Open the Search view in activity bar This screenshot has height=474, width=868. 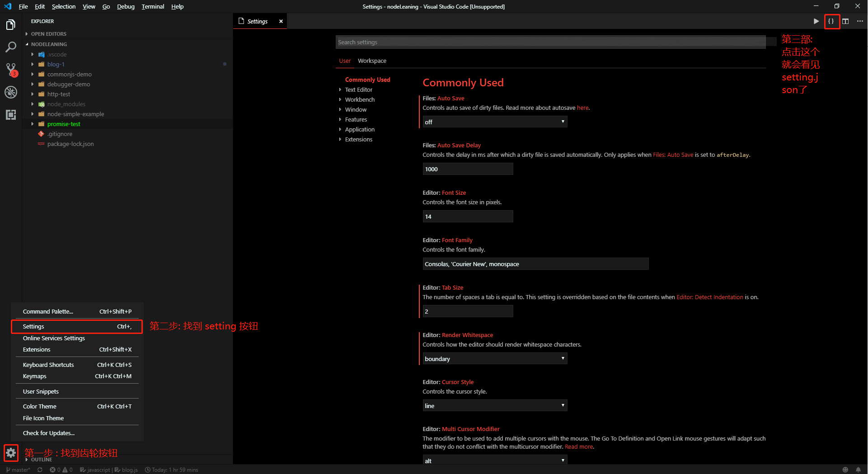pyautogui.click(x=11, y=47)
